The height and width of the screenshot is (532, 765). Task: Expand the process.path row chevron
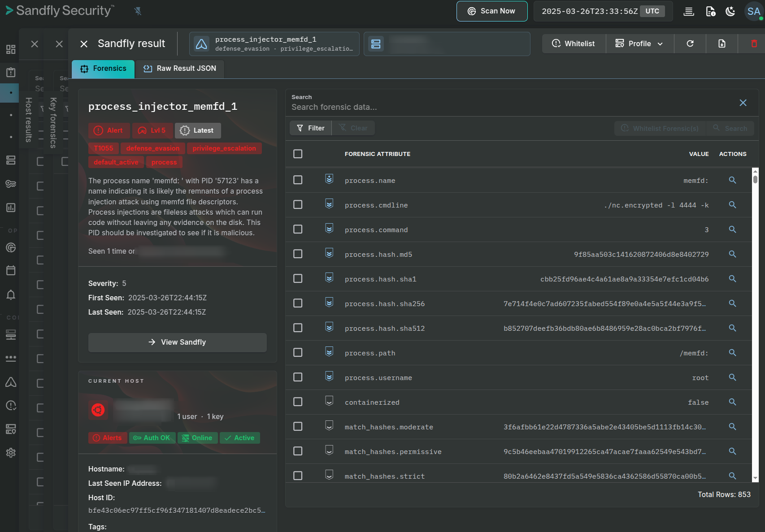[329, 352]
